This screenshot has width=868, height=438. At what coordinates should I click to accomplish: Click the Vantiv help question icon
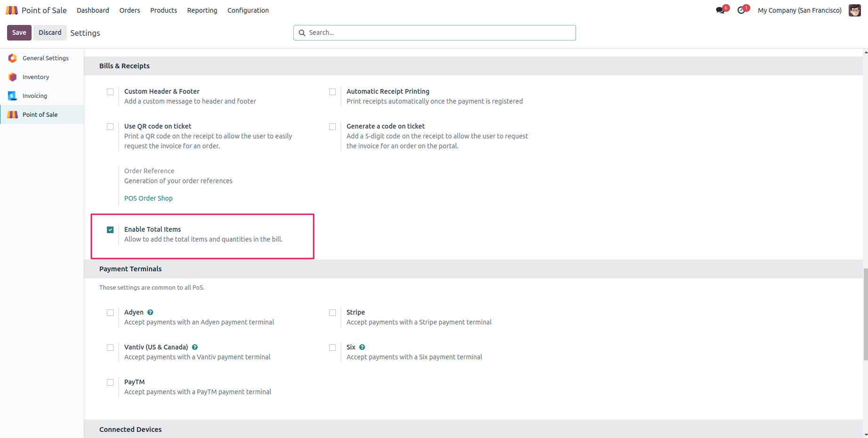click(x=195, y=347)
